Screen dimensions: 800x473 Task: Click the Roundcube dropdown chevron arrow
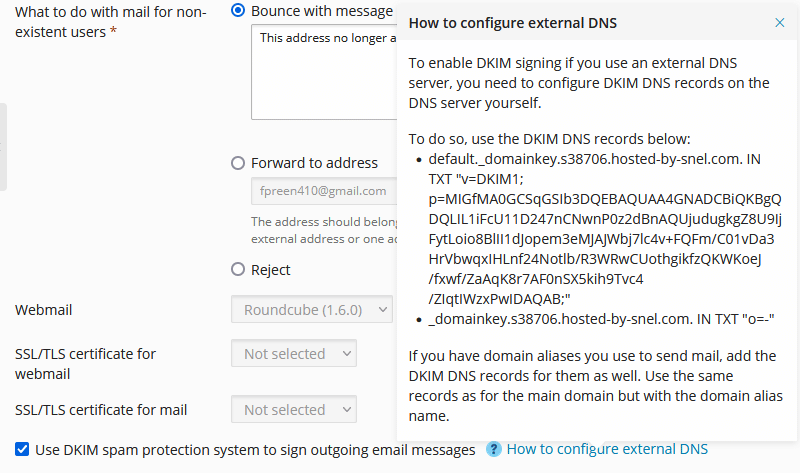[x=383, y=309]
